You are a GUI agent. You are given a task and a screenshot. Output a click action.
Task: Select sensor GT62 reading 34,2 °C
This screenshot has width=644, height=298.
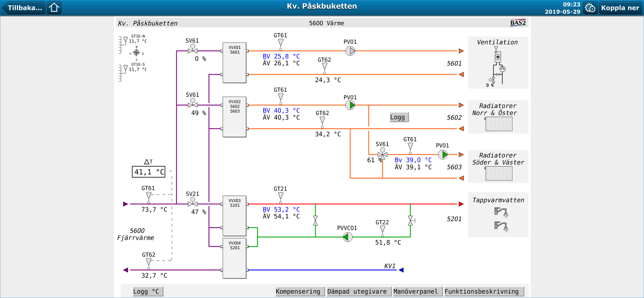(322, 122)
